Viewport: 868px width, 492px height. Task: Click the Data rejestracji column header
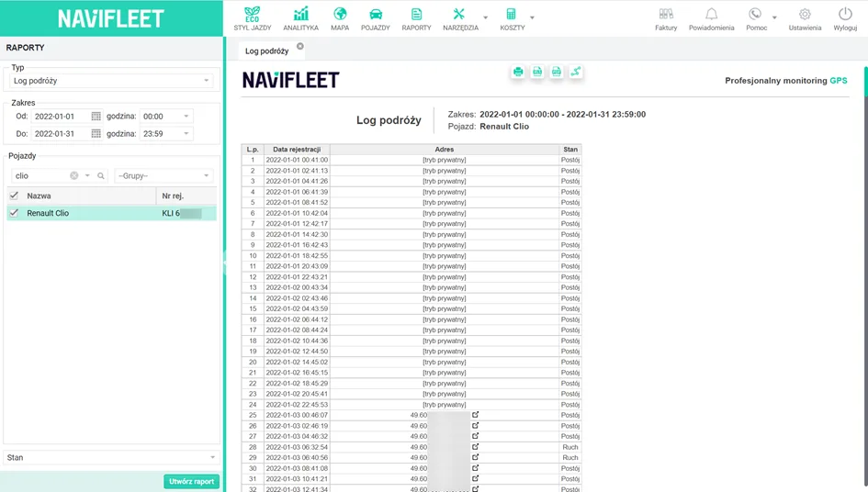297,150
